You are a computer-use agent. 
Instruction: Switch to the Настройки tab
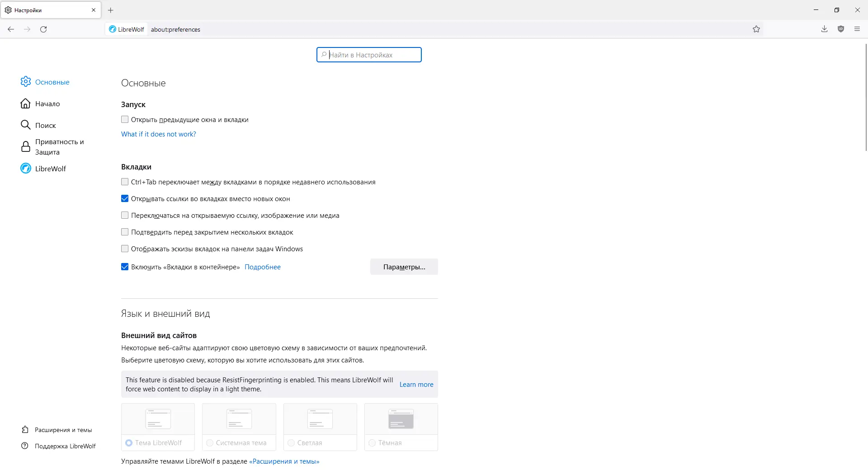pos(45,10)
